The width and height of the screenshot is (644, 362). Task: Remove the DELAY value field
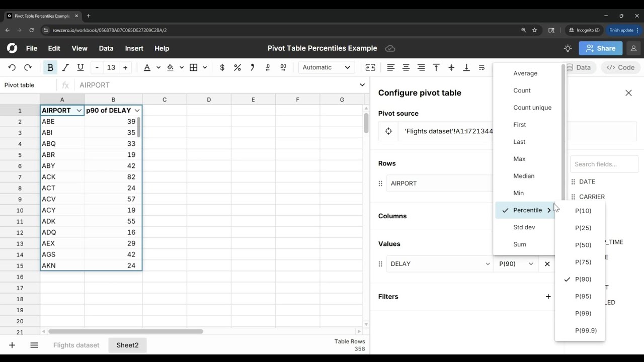(x=547, y=264)
